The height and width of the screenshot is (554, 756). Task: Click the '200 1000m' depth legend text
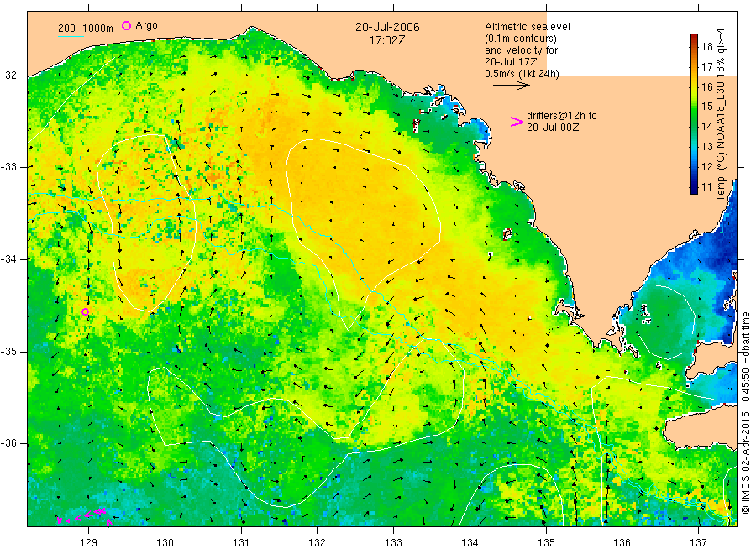point(86,29)
